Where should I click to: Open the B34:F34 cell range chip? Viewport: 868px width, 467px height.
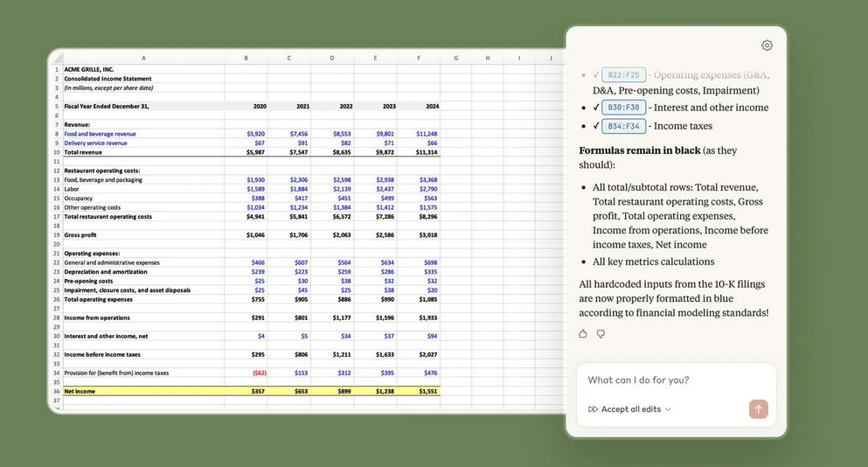point(623,126)
